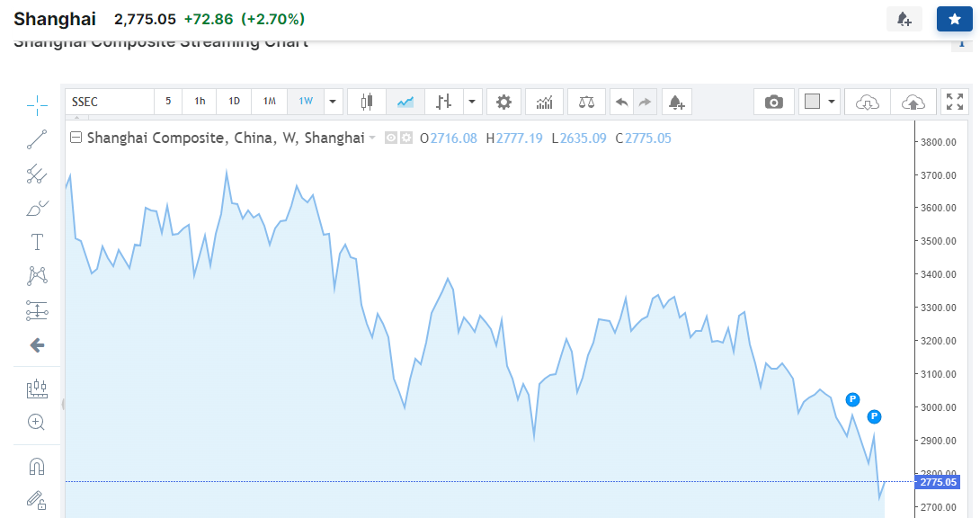Collapse the Shanghai Composite legend
Image resolution: width=980 pixels, height=518 pixels.
(x=76, y=138)
